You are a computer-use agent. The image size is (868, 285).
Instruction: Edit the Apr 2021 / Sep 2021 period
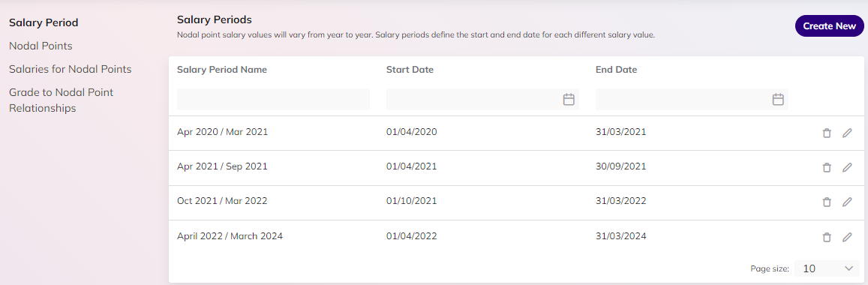point(846,167)
